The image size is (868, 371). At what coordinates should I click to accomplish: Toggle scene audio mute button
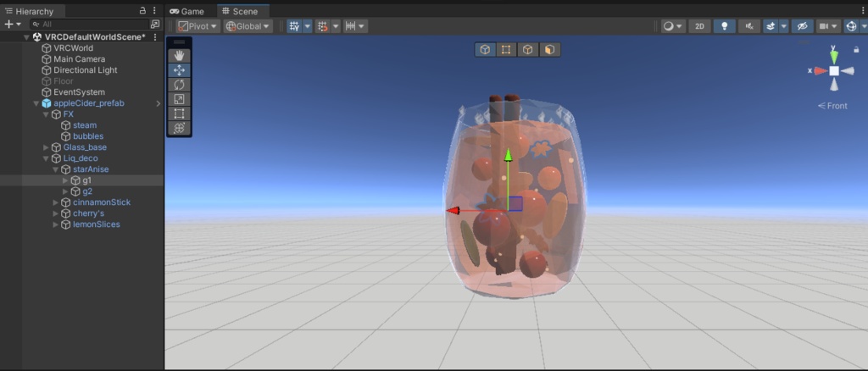749,26
